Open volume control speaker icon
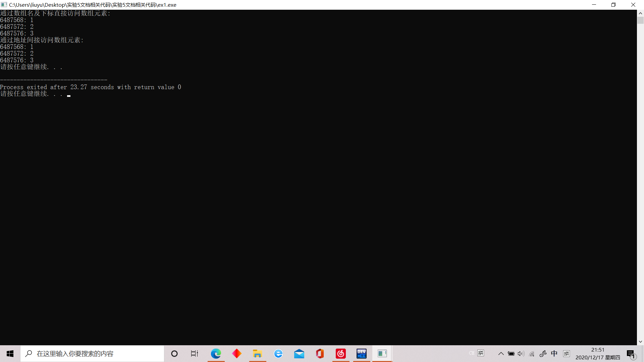Image resolution: width=644 pixels, height=362 pixels. point(521,354)
